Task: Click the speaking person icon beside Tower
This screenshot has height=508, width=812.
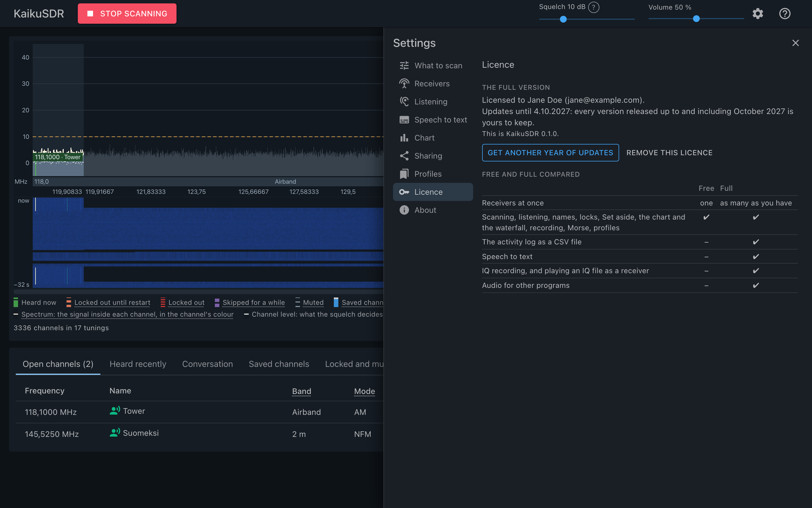Action: (x=115, y=411)
